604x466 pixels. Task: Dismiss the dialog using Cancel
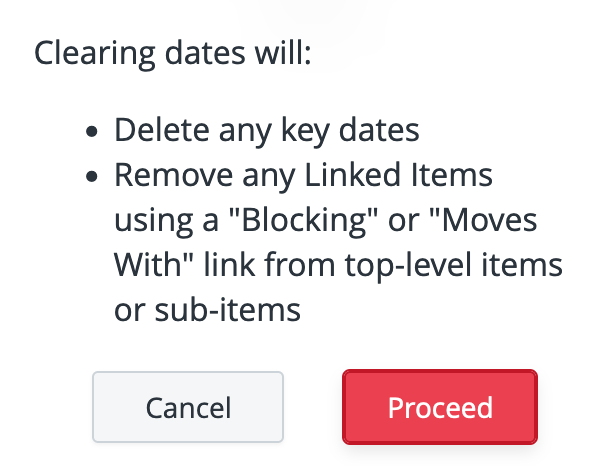[x=188, y=407]
